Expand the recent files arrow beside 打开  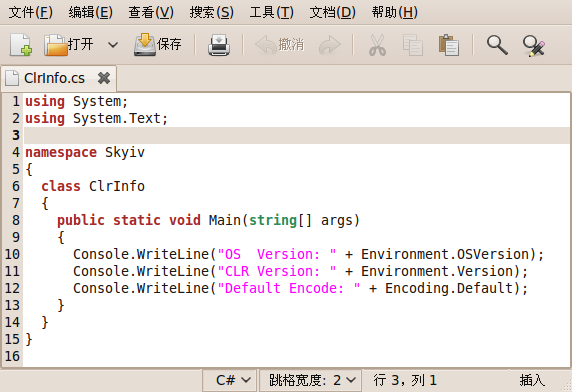(113, 45)
